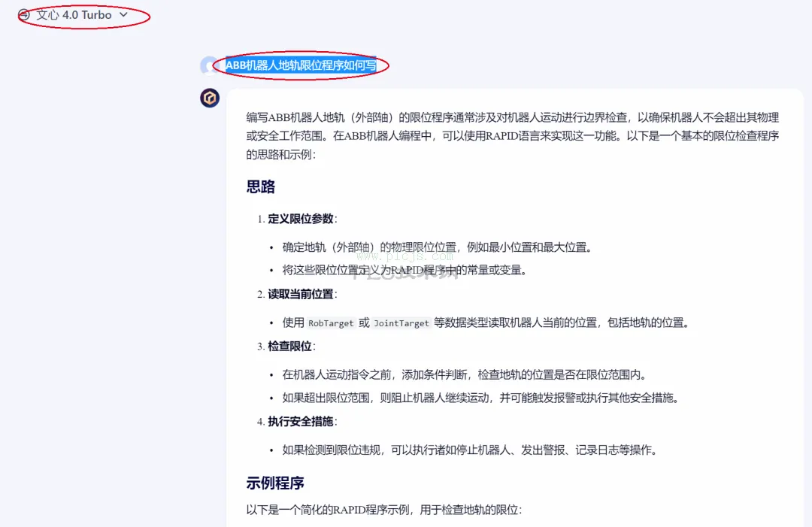Click the 检查限位 list item
This screenshot has width=812, height=527.
[291, 347]
